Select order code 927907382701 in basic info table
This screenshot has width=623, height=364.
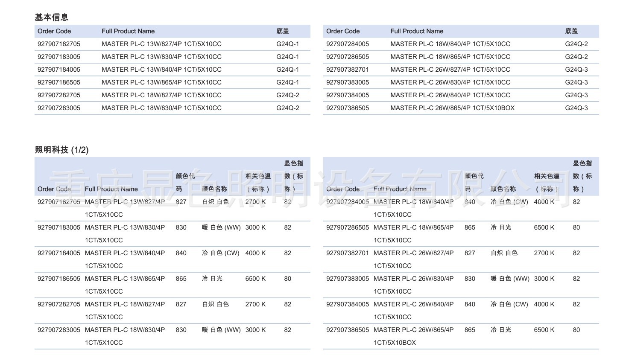348,70
